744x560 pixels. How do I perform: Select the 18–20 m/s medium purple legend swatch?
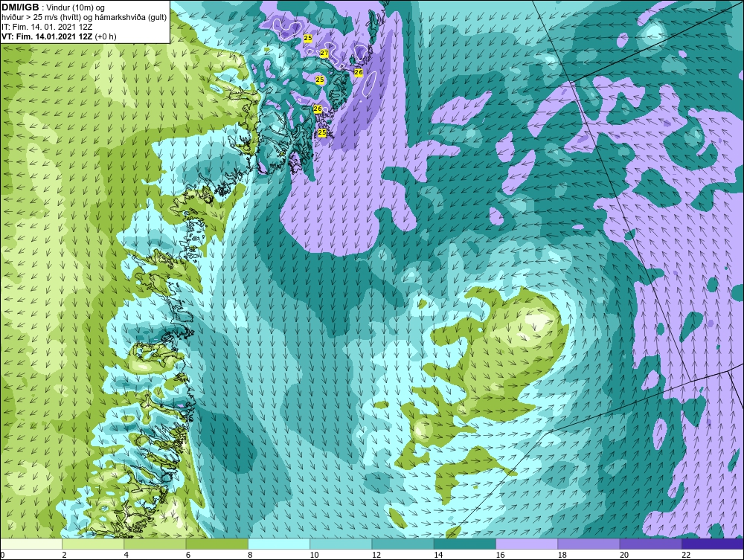[x=589, y=544]
